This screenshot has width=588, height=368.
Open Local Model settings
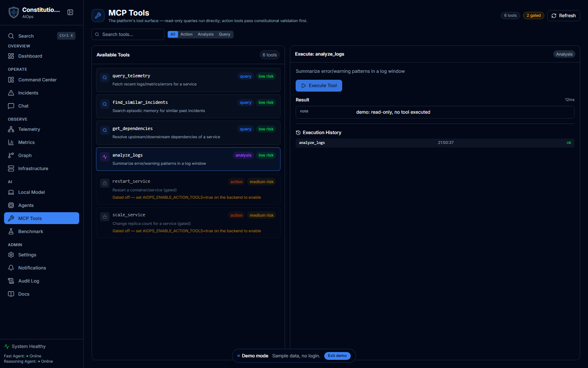click(42, 192)
